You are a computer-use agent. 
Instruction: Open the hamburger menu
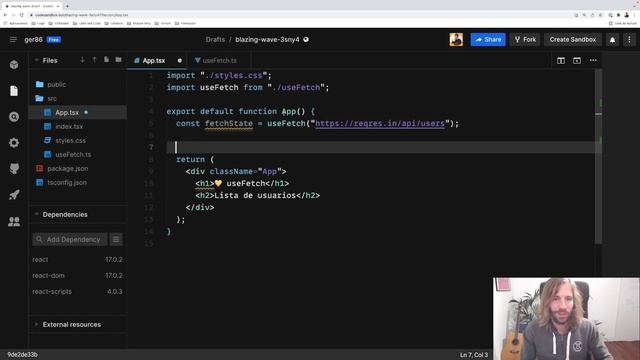click(13, 40)
